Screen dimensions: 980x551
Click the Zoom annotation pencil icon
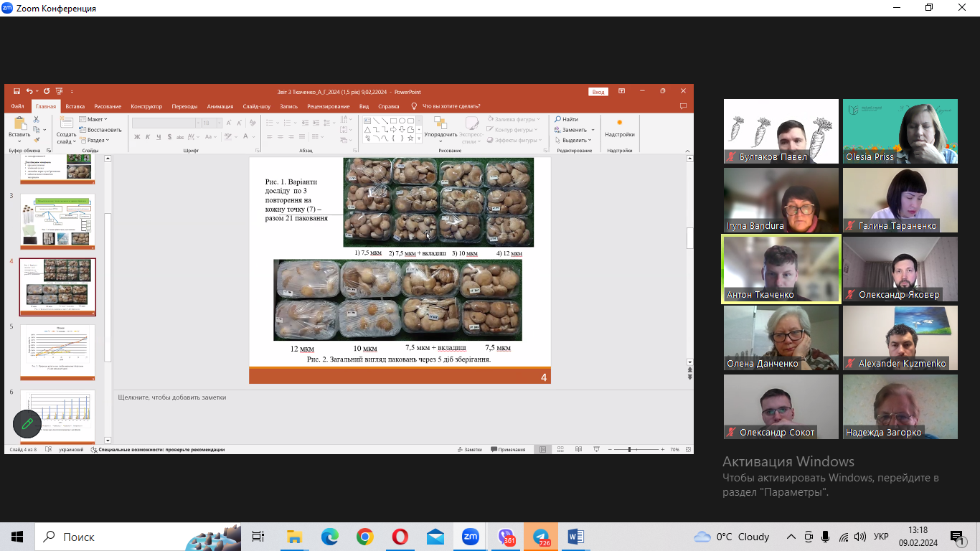point(27,424)
